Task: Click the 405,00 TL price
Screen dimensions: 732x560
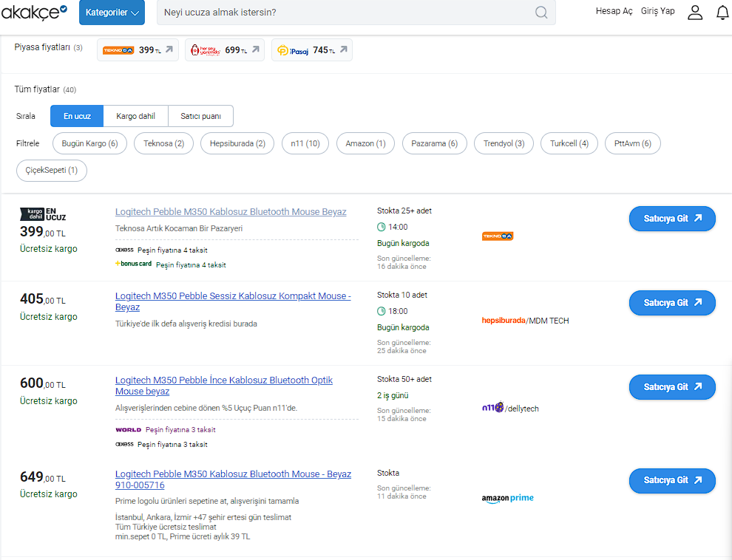Action: (43, 299)
